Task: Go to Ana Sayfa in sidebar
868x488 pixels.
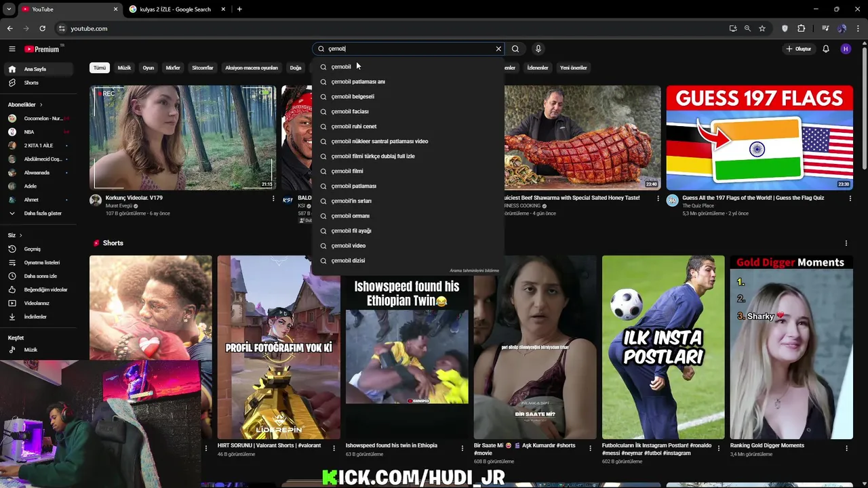Action: tap(39, 69)
